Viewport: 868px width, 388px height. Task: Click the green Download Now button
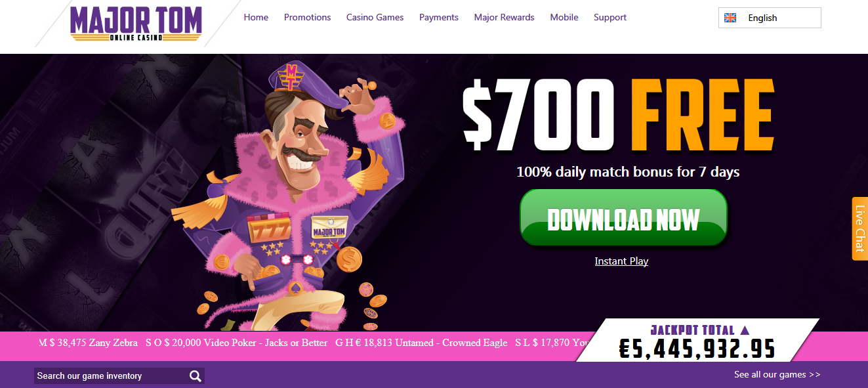coord(623,218)
